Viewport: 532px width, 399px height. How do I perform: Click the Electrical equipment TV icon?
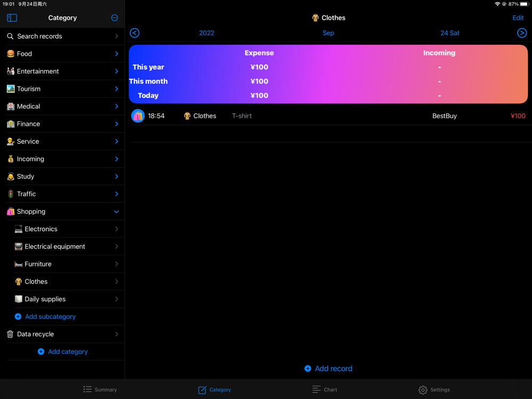(18, 247)
